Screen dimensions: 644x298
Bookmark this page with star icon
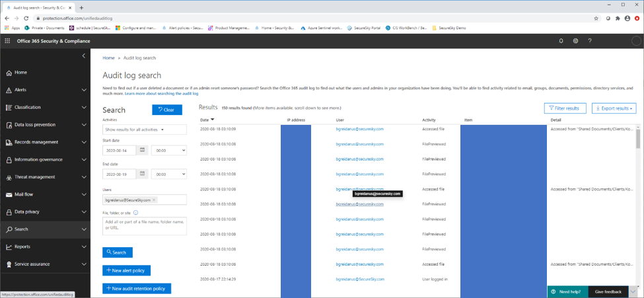tap(596, 19)
